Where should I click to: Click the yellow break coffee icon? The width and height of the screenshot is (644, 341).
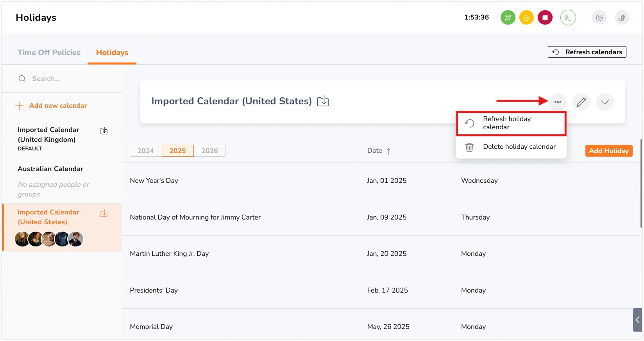pos(526,18)
